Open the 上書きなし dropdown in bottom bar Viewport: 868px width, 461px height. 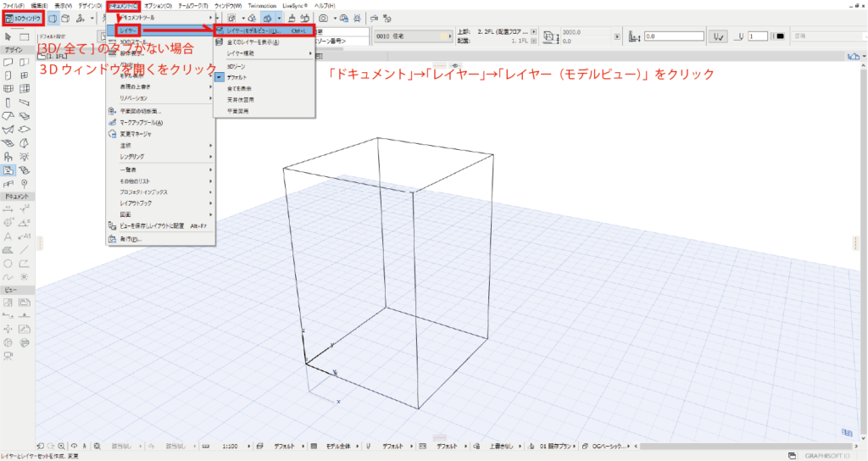pyautogui.click(x=504, y=446)
